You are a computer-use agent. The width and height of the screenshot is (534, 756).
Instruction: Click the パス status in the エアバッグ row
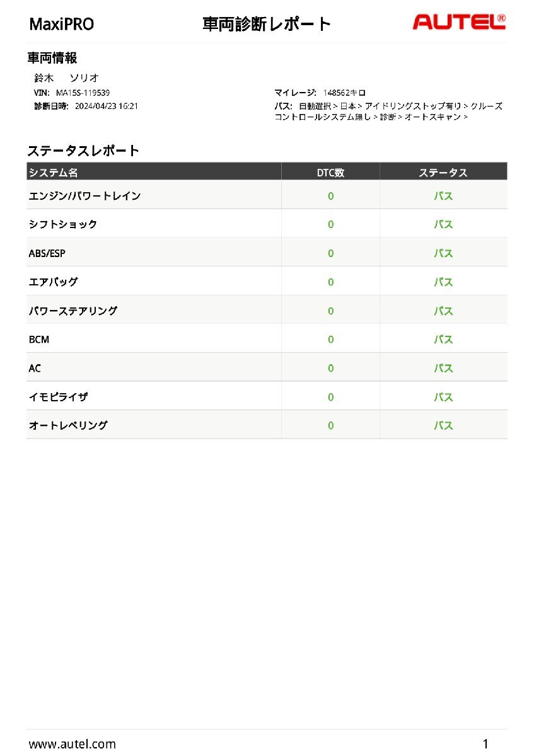[443, 282]
